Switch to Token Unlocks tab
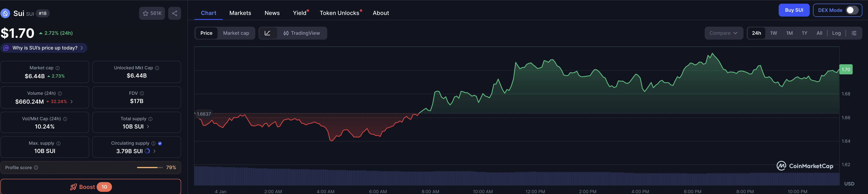The height and width of the screenshot is (194, 868). (339, 13)
